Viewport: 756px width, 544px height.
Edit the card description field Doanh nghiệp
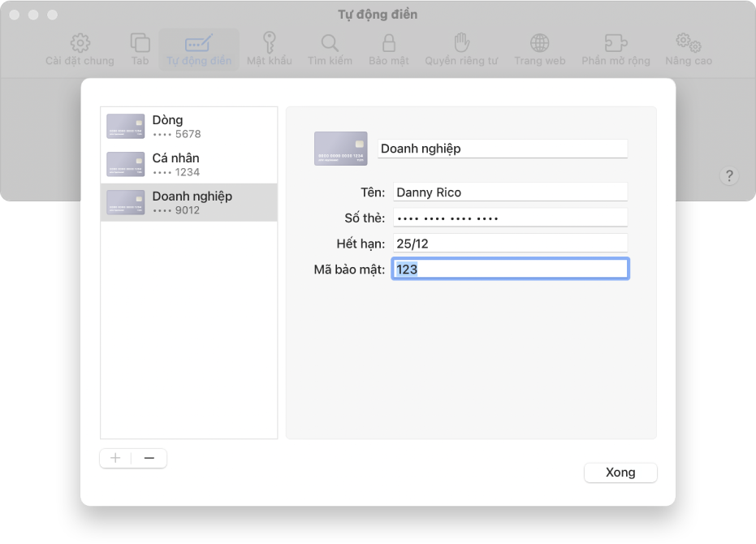pos(503,149)
